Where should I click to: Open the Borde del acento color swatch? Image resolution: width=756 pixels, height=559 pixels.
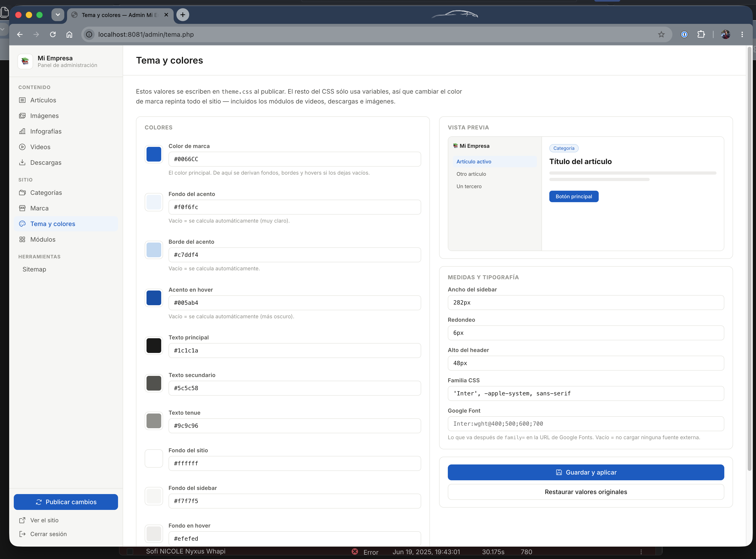[154, 250]
